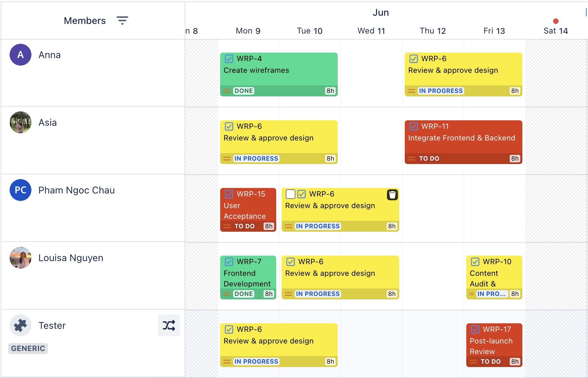Click the IN PROGRESS badge on Asia's WRP-6

pyautogui.click(x=256, y=158)
